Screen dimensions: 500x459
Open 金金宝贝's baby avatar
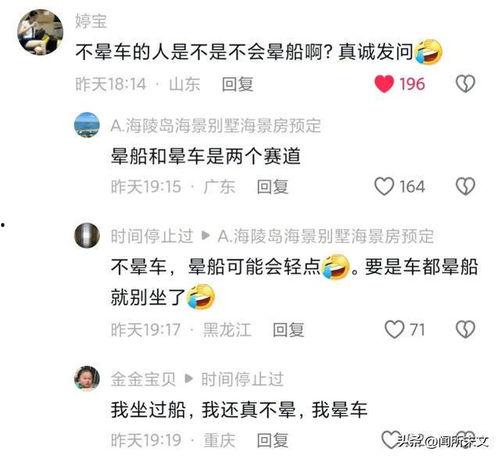tap(87, 378)
